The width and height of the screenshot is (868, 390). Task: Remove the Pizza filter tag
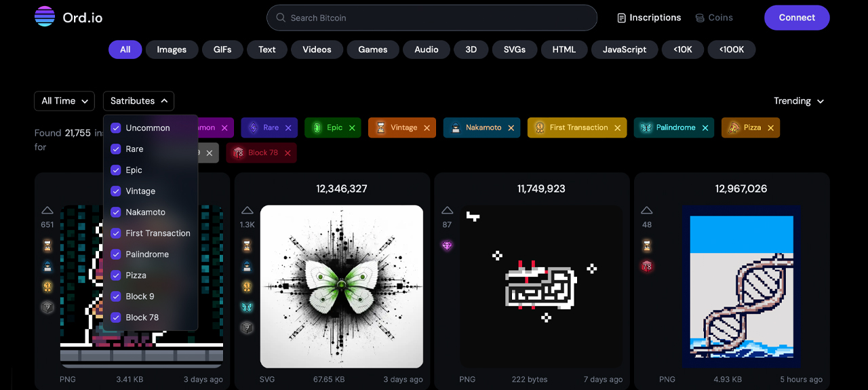click(x=770, y=128)
